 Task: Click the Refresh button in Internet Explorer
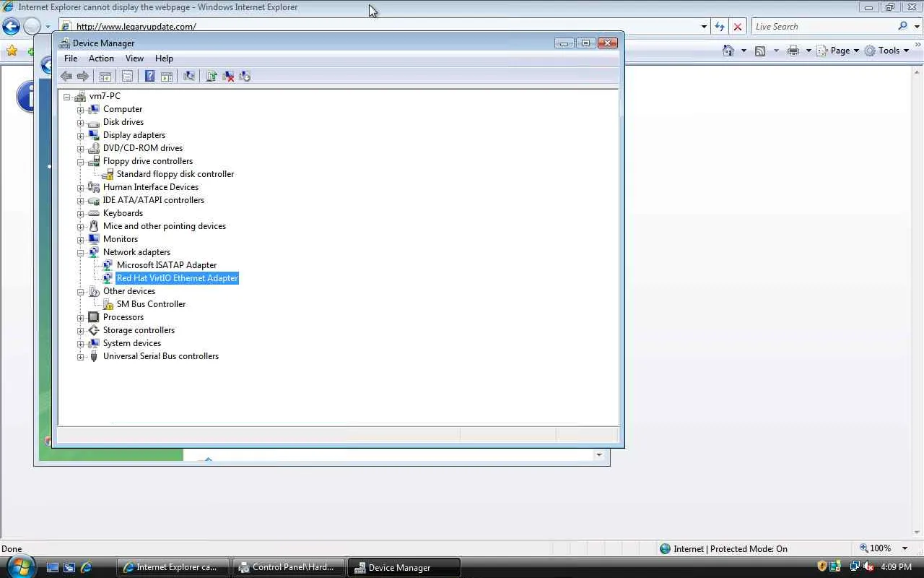coord(720,27)
